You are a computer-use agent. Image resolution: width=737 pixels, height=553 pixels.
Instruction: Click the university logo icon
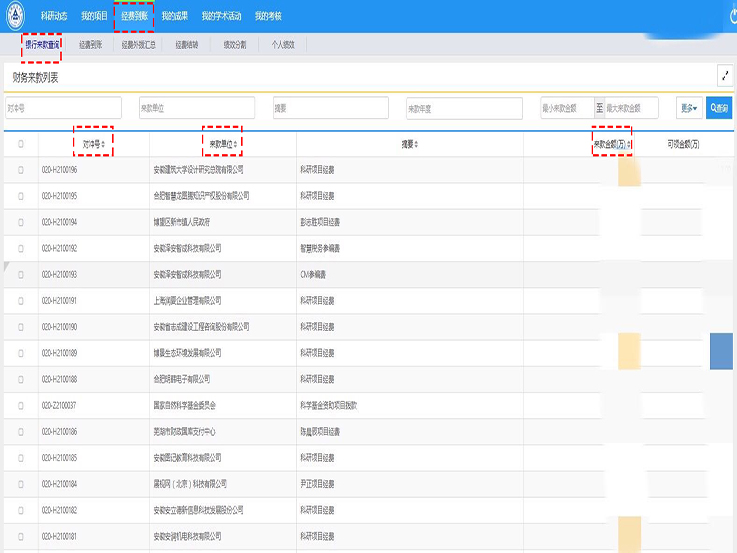coord(15,16)
